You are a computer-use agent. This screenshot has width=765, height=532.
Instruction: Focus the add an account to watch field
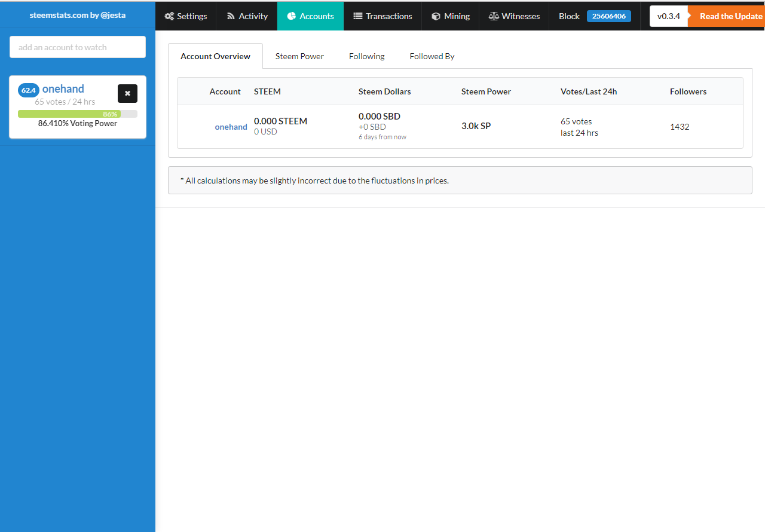[78, 47]
